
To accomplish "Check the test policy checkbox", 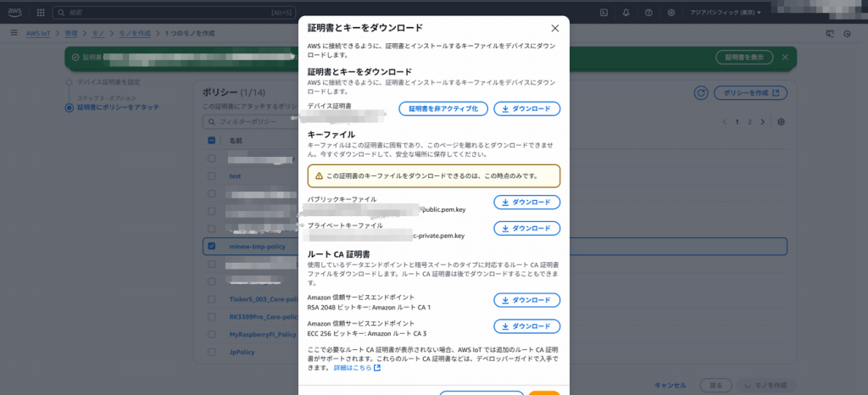I will click(212, 176).
